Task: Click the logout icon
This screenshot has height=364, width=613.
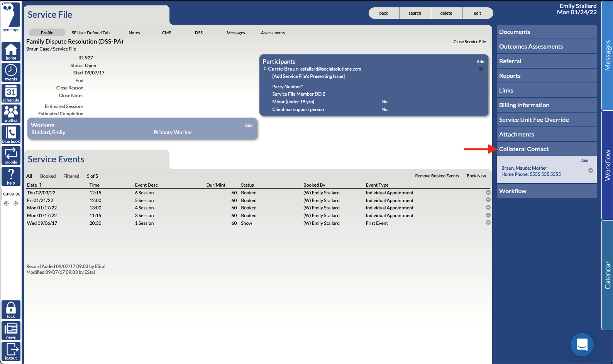Action: pyautogui.click(x=11, y=351)
